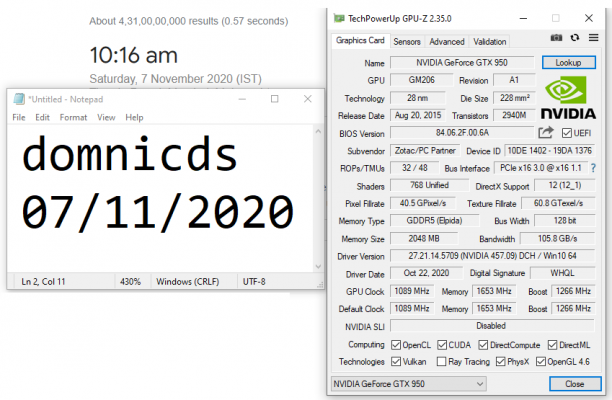The height and width of the screenshot is (400, 612).
Task: Open Notepad Help menu
Action: click(x=134, y=117)
